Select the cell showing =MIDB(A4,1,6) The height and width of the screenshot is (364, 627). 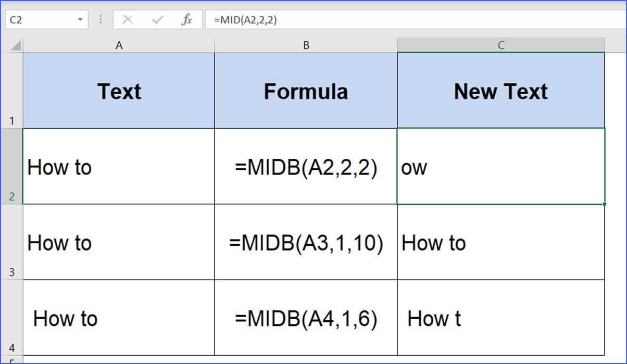point(306,318)
